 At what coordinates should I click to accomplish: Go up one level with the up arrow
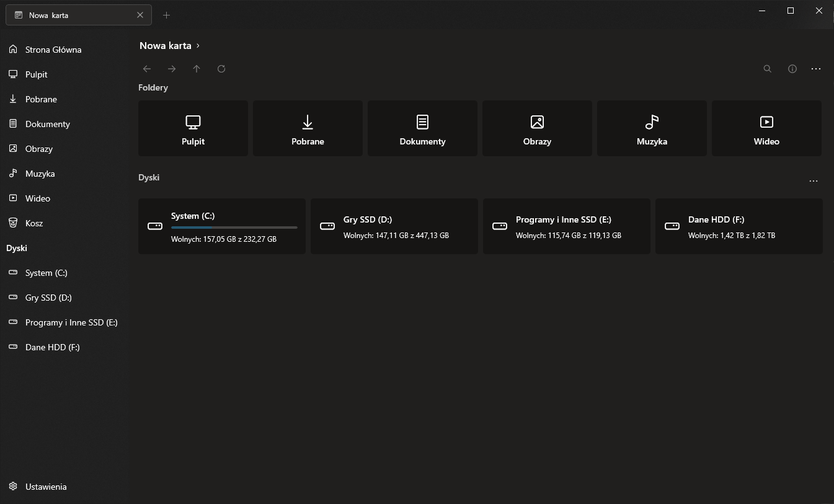click(197, 68)
